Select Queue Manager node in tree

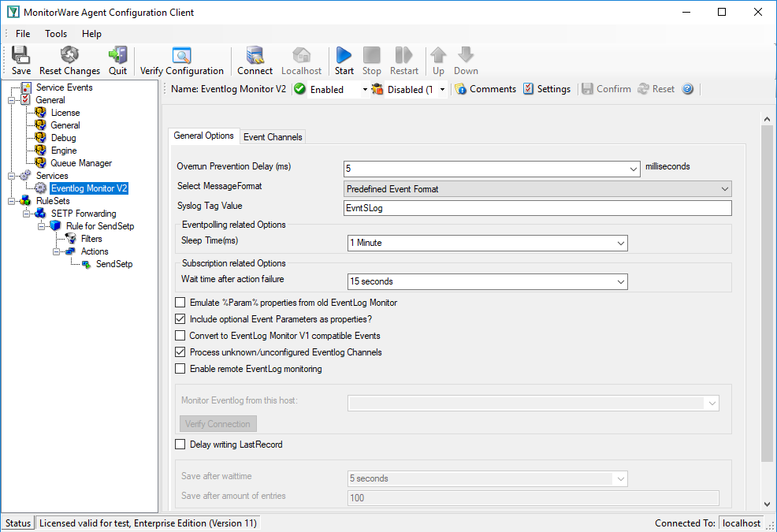click(81, 163)
